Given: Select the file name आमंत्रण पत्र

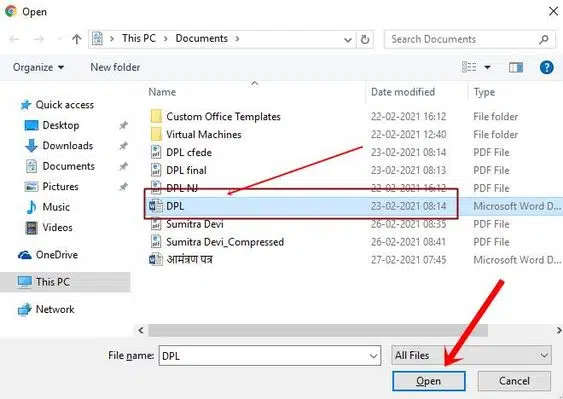Looking at the screenshot, I should [190, 260].
